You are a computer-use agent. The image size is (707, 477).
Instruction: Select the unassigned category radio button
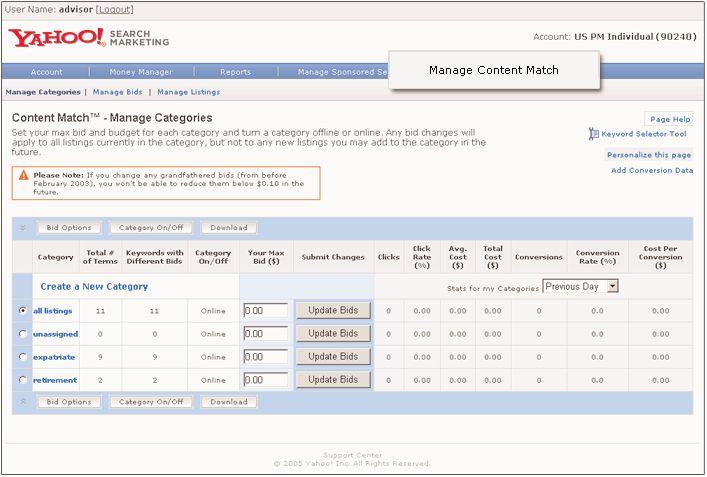tap(23, 334)
